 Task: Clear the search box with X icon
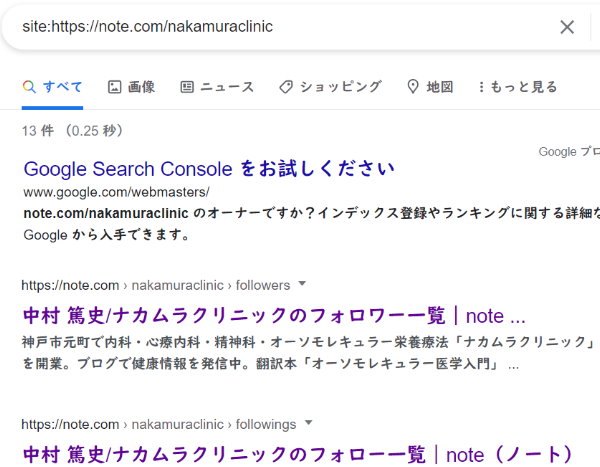tap(567, 27)
